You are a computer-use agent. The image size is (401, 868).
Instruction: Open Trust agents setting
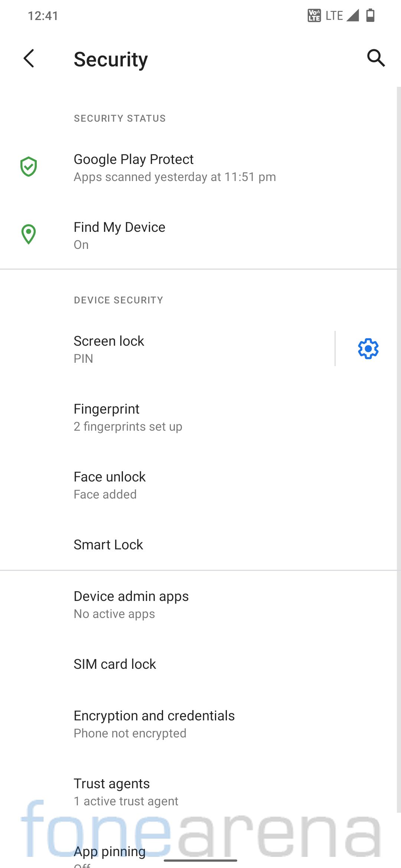126,792
